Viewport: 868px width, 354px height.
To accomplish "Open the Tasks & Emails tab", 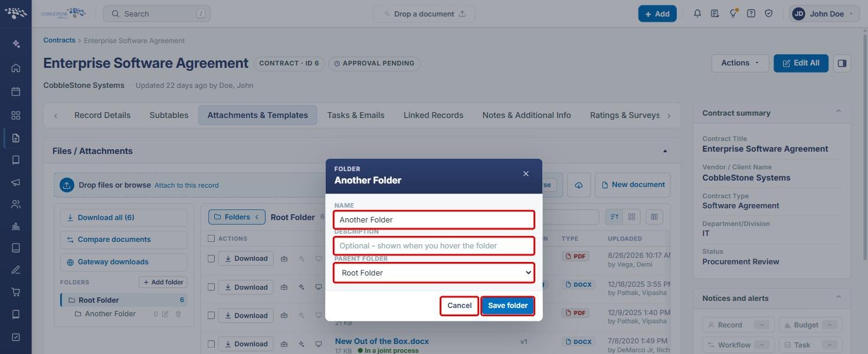I will pyautogui.click(x=356, y=115).
